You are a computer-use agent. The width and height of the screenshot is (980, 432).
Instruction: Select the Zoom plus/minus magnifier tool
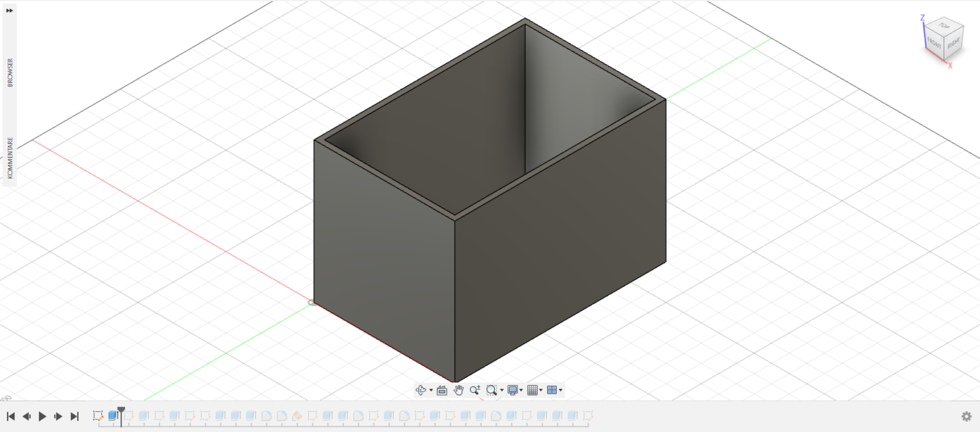[475, 390]
